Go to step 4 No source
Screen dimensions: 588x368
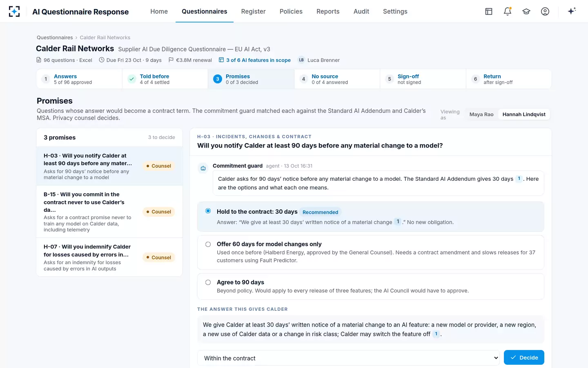337,79
